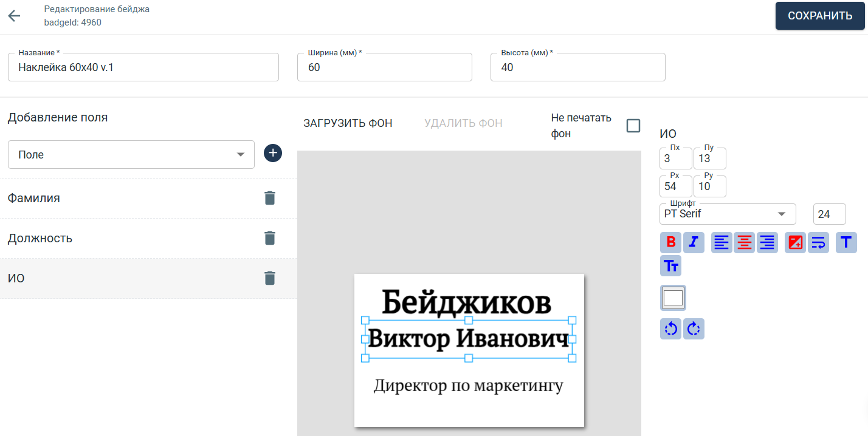
Task: Rotate the ИО field clockwise
Action: click(694, 329)
